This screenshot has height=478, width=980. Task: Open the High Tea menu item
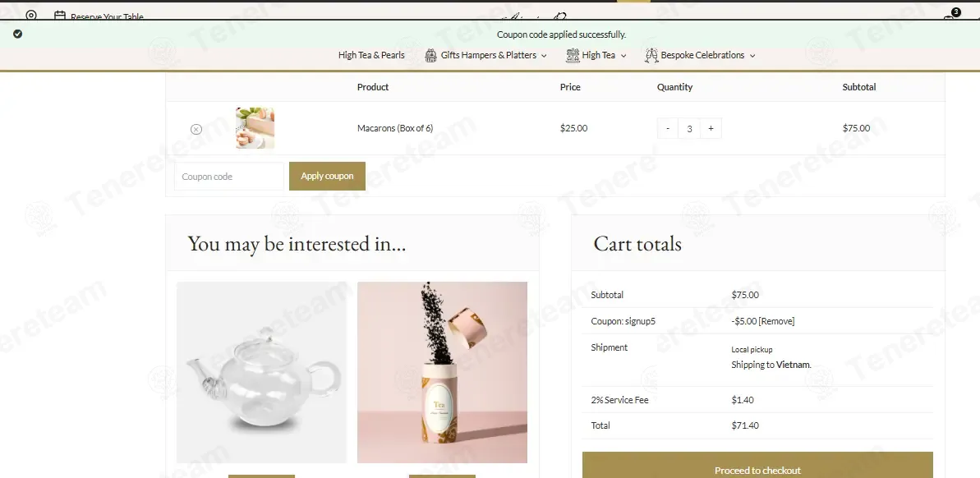(x=599, y=55)
